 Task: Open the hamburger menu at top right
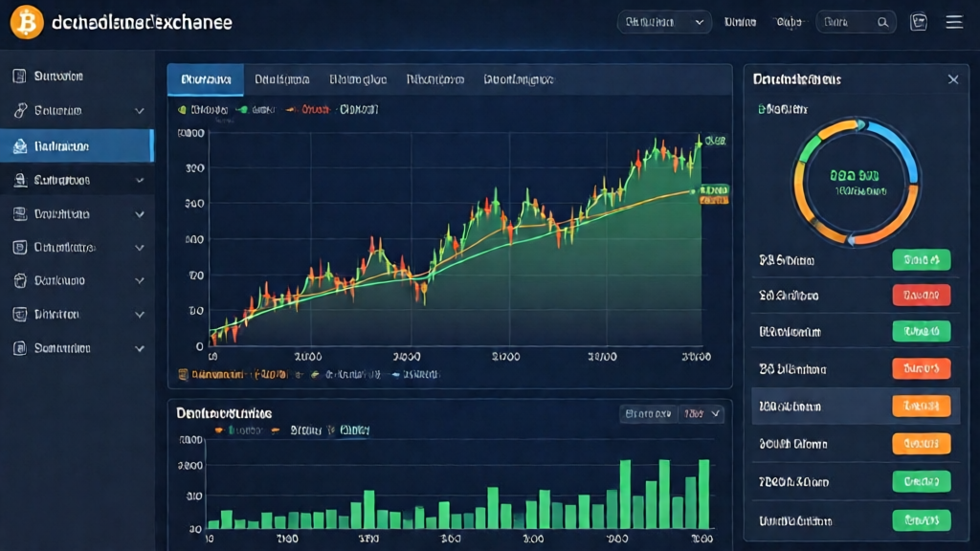coord(953,22)
